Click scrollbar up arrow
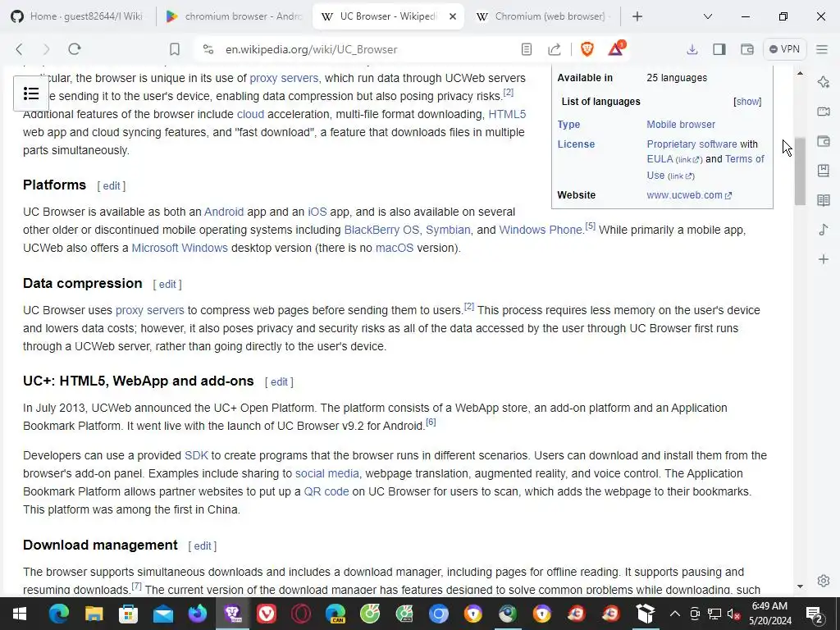Viewport: 840px width, 630px height. coord(800,73)
